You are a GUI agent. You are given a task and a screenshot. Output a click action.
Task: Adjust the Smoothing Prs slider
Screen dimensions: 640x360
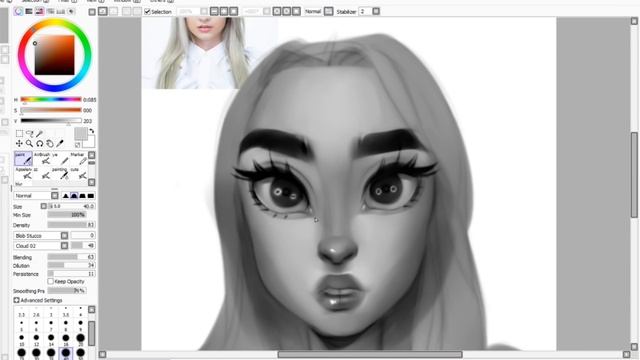point(67,291)
